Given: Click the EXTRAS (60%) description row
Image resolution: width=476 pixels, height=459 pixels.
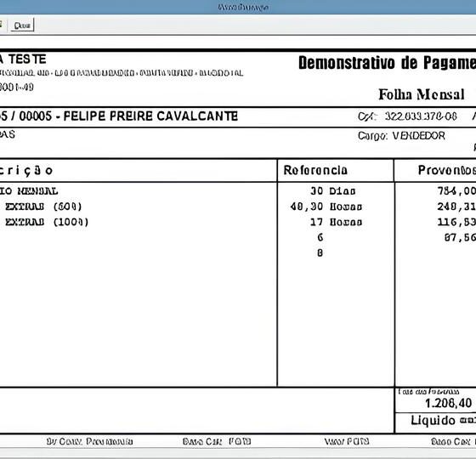Looking at the screenshot, I should pos(43,207).
